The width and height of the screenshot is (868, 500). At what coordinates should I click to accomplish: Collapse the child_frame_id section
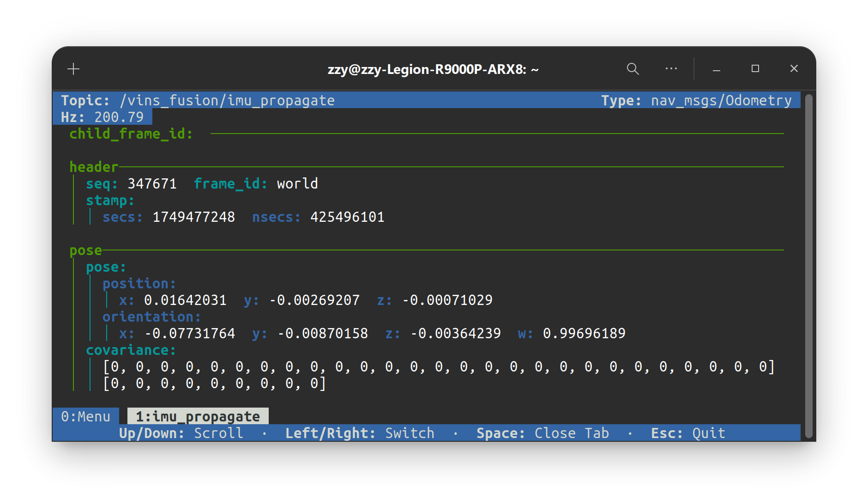pyautogui.click(x=131, y=134)
